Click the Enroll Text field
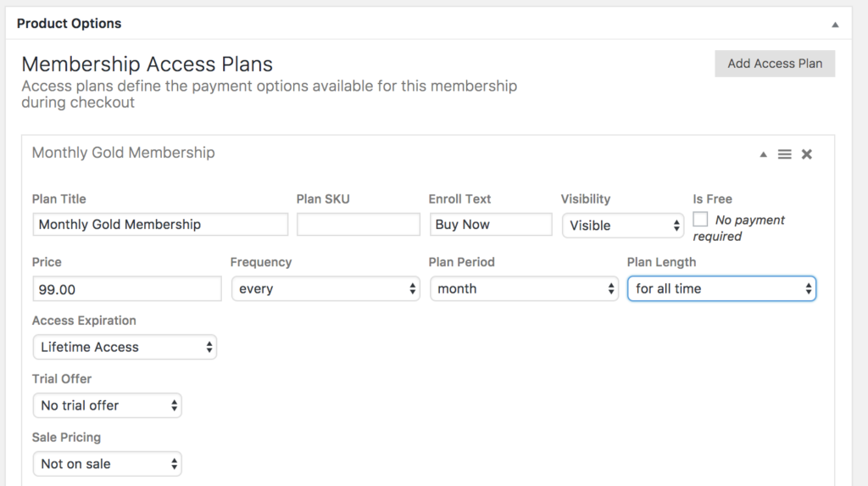 tap(491, 225)
